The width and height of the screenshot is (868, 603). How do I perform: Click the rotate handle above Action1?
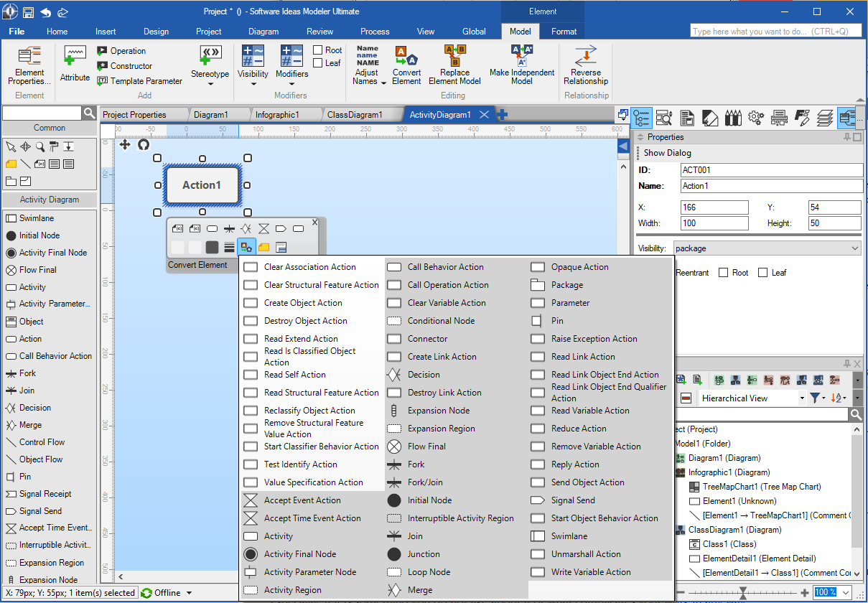(143, 144)
